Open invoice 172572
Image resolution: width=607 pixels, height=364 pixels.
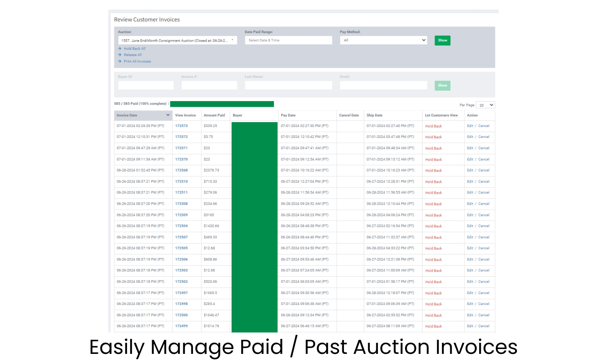pos(181,137)
